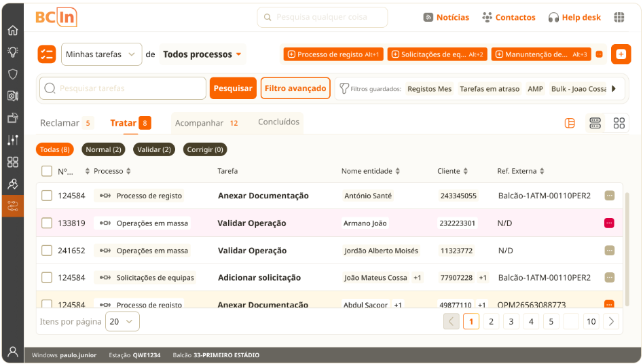Open user profile icon at sidebar bottom

[x=13, y=352]
